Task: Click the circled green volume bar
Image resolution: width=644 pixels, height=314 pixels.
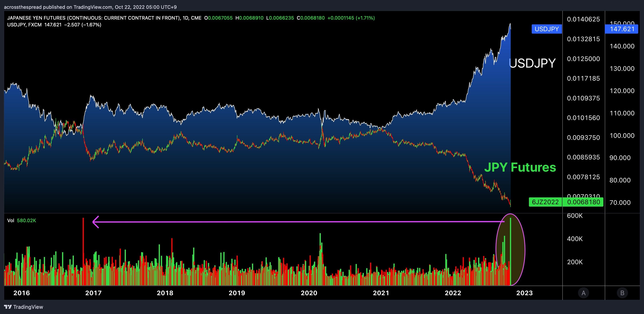Action: (510, 252)
